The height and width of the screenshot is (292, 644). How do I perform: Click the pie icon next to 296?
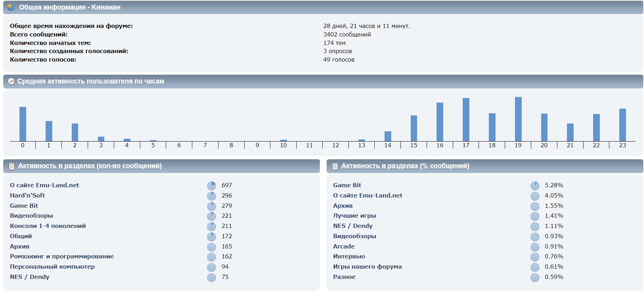(211, 196)
